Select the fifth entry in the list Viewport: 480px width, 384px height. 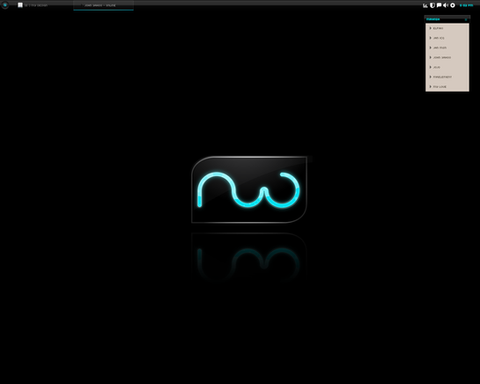tap(447, 67)
